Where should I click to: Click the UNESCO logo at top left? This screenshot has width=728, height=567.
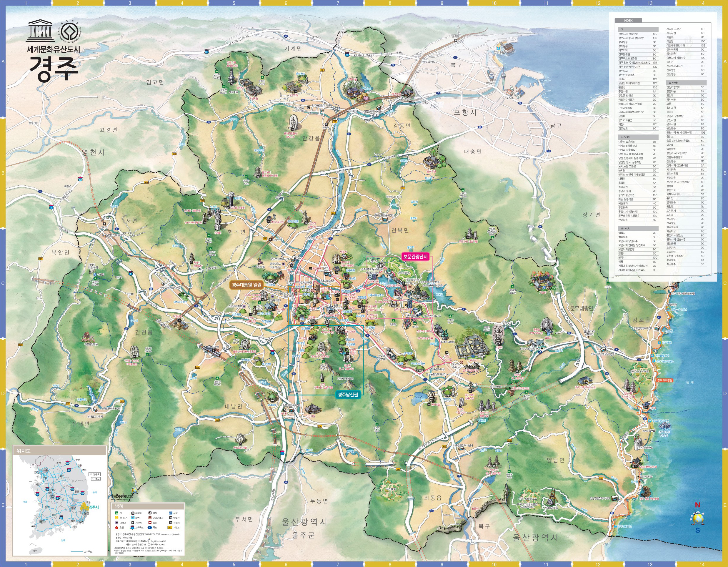[40, 31]
